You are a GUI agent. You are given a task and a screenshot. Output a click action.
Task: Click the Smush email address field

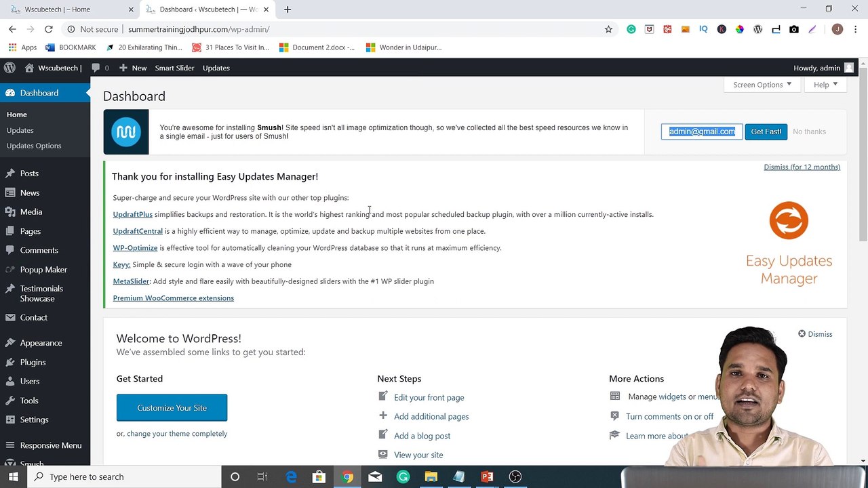point(702,131)
